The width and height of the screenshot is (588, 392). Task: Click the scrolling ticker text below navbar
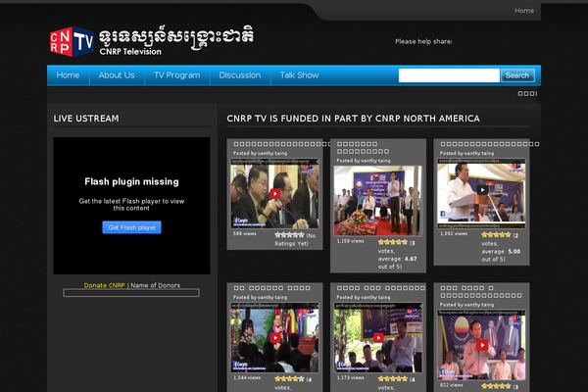click(527, 94)
